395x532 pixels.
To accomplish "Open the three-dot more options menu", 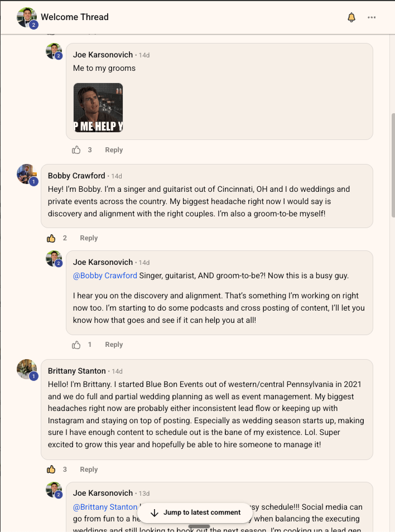I will tap(372, 17).
